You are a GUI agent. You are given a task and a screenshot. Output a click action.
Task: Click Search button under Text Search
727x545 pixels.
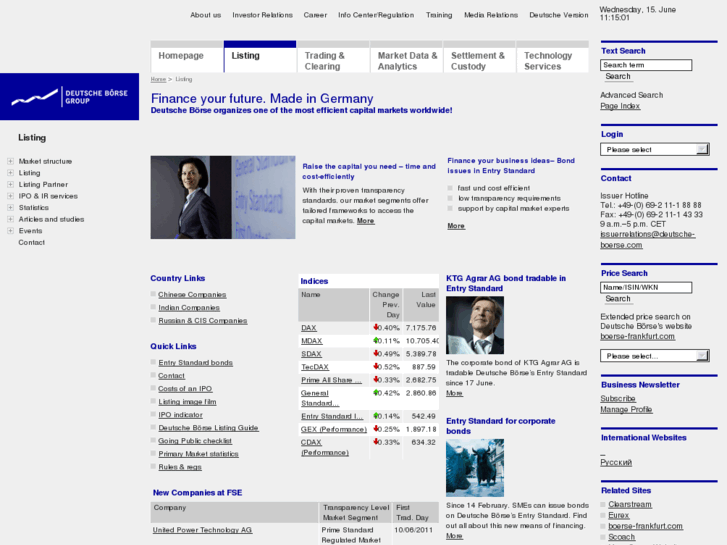(618, 76)
